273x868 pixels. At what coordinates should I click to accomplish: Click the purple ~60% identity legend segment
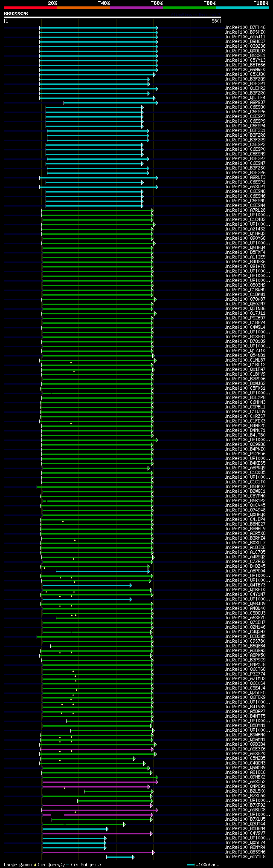(136, 8)
